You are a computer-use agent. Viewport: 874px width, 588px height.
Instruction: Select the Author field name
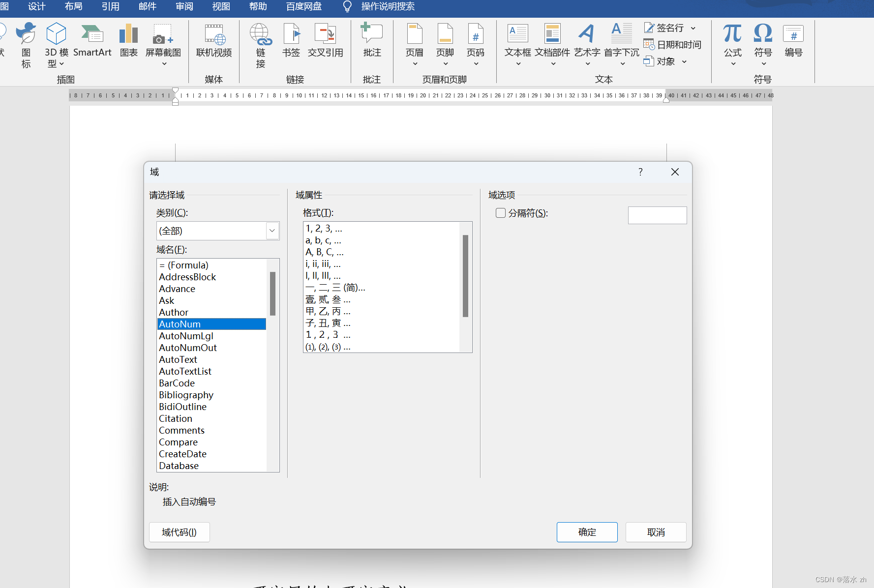211,312
